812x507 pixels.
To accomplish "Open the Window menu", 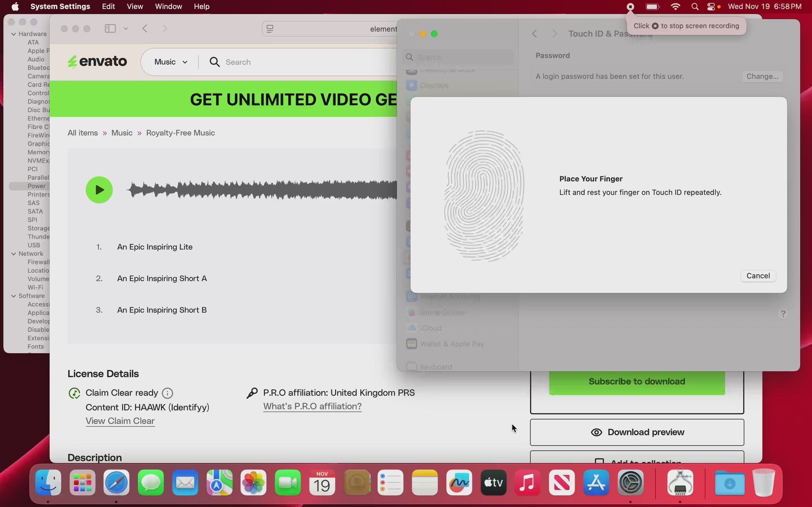I will point(168,7).
